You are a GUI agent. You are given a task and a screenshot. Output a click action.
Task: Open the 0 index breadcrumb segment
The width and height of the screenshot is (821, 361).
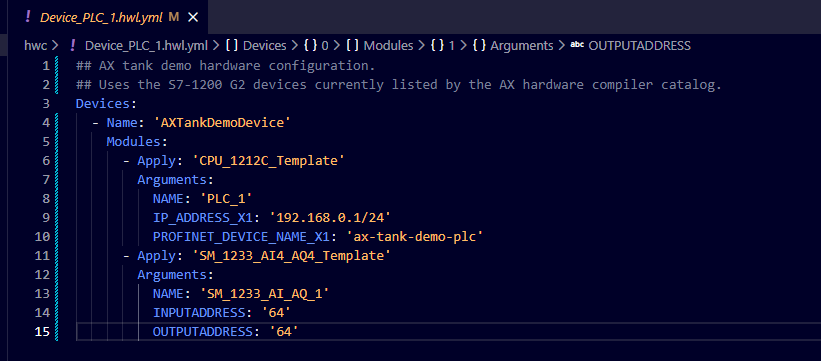(x=325, y=46)
